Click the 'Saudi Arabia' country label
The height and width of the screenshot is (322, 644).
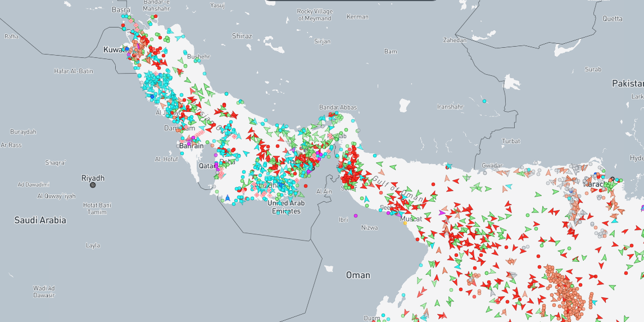tap(40, 220)
